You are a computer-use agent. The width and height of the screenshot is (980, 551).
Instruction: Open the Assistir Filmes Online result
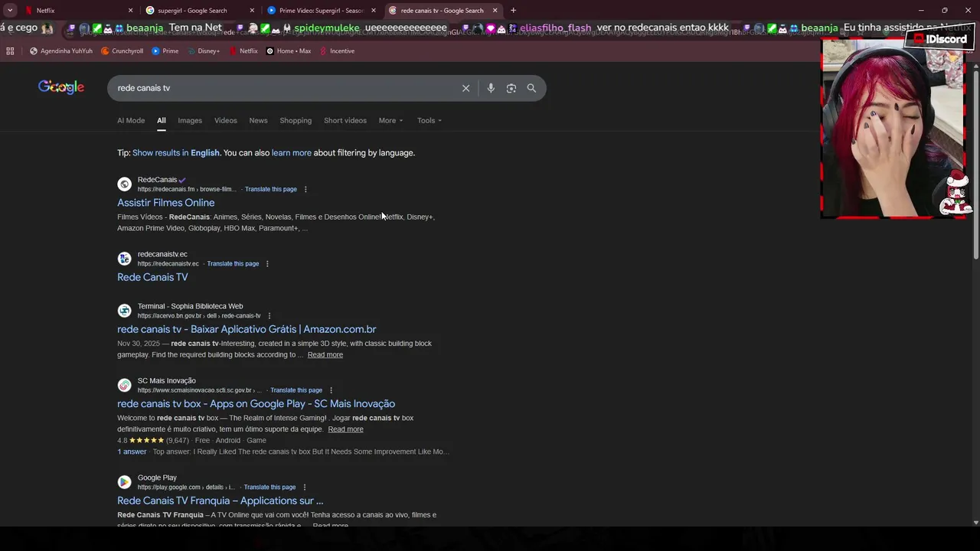coord(165,203)
